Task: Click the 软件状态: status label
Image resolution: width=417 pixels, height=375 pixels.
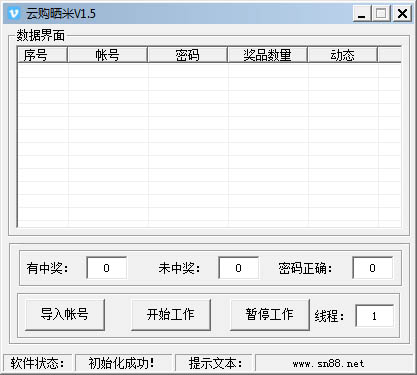Action: (37, 363)
